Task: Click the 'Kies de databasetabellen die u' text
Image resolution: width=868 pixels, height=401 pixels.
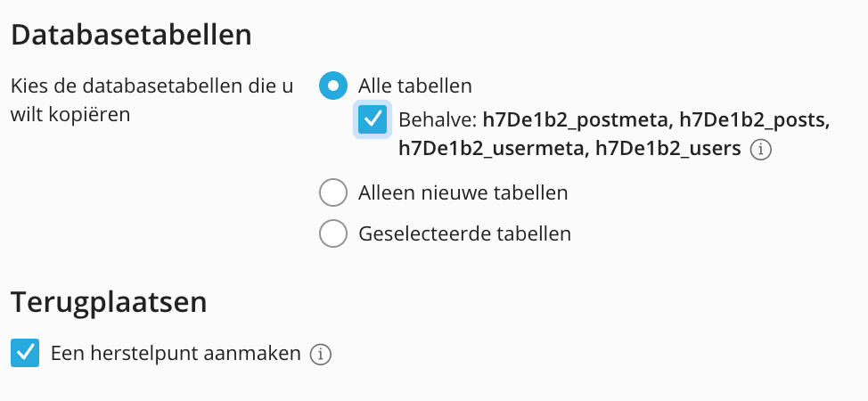Action: (151, 86)
